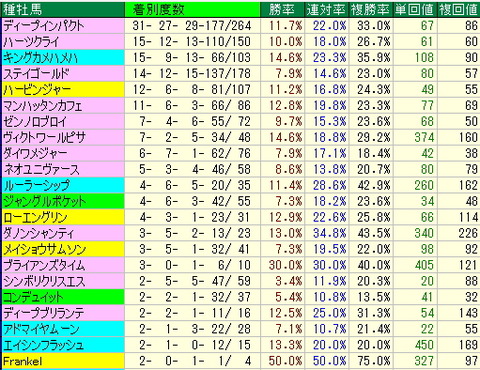Select the キングカメハメハ sire name
This screenshot has width=480, height=370.
click(x=40, y=58)
